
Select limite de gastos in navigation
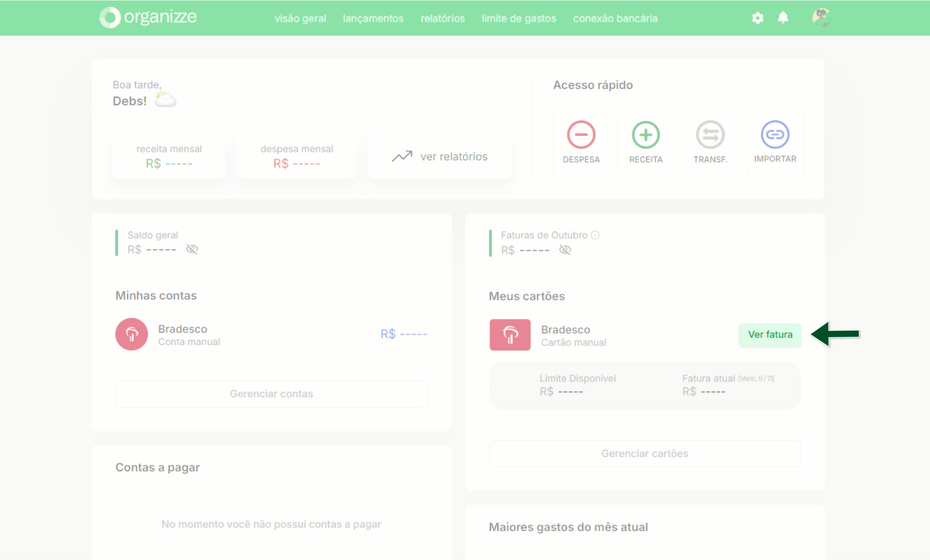(519, 18)
